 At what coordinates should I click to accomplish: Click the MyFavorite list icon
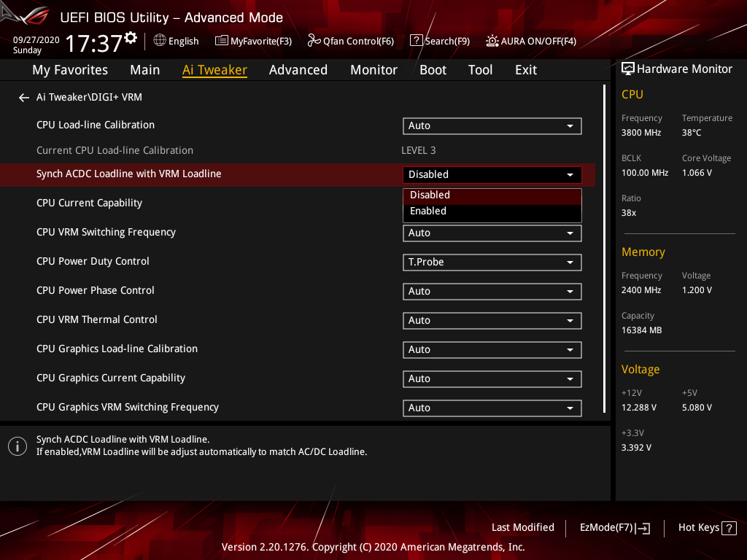[x=222, y=41]
